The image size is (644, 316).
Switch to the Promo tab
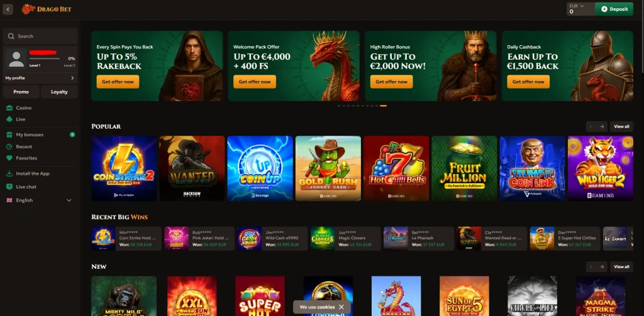tap(21, 92)
